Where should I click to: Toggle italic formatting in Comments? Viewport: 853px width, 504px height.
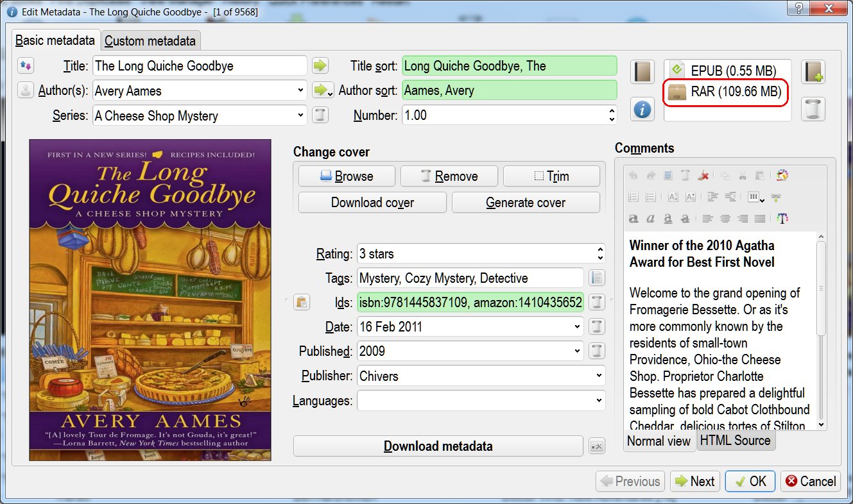(x=651, y=219)
